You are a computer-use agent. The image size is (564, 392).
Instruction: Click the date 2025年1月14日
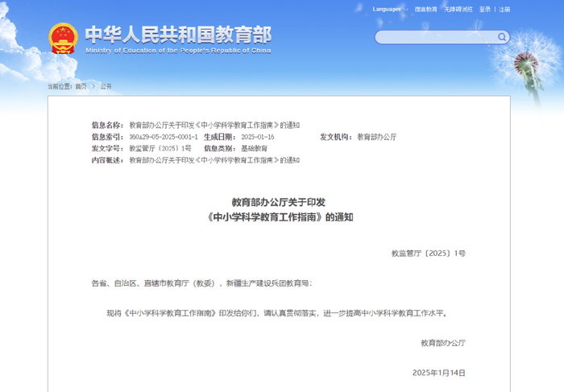click(x=439, y=373)
